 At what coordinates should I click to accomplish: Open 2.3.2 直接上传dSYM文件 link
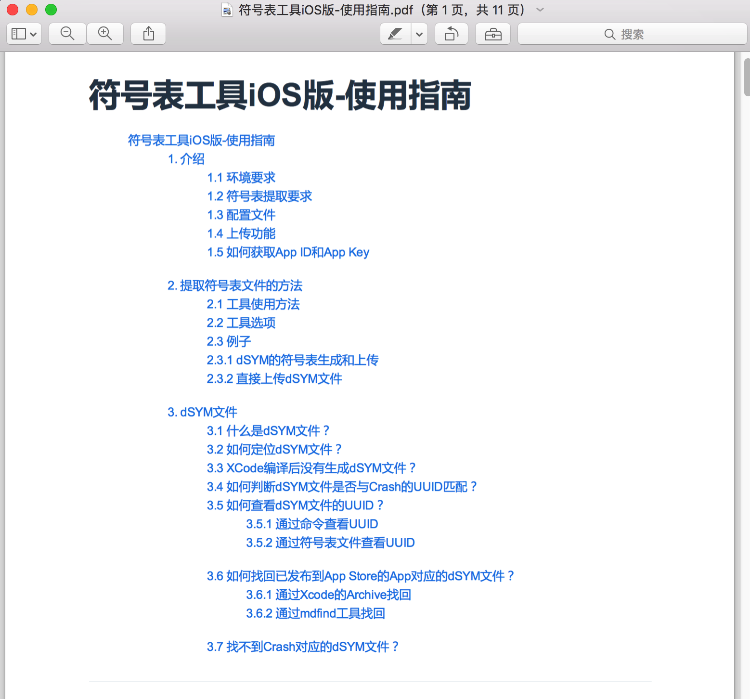(274, 379)
